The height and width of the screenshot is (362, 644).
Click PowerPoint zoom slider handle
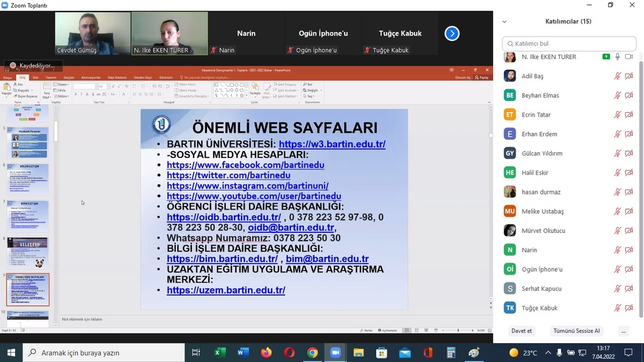pyautogui.click(x=458, y=331)
